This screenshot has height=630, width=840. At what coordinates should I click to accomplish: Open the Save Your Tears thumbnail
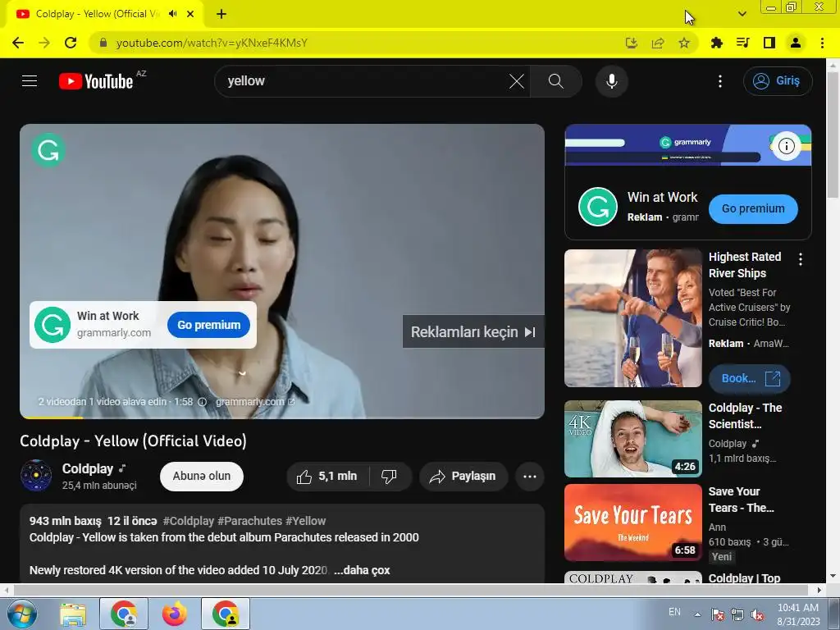coord(633,523)
